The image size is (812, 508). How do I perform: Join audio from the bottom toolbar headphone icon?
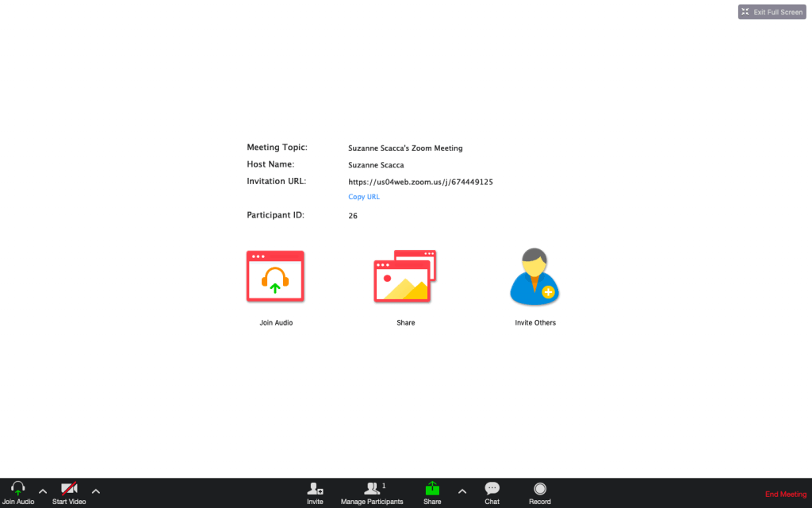click(x=17, y=490)
